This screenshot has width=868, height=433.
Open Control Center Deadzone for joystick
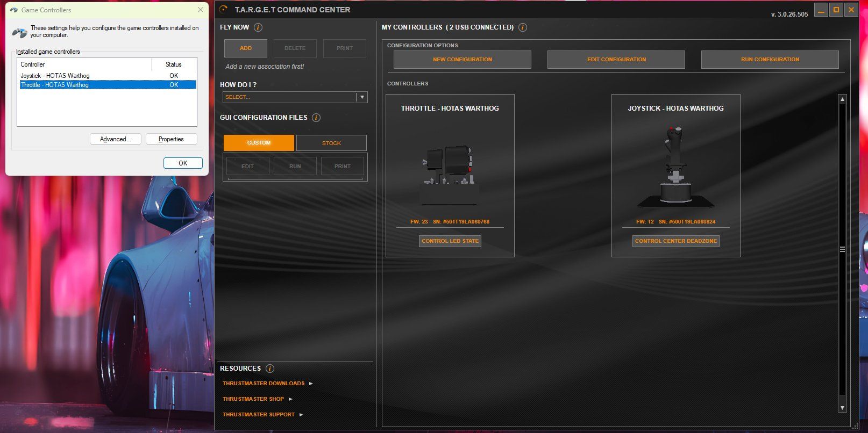coord(676,241)
